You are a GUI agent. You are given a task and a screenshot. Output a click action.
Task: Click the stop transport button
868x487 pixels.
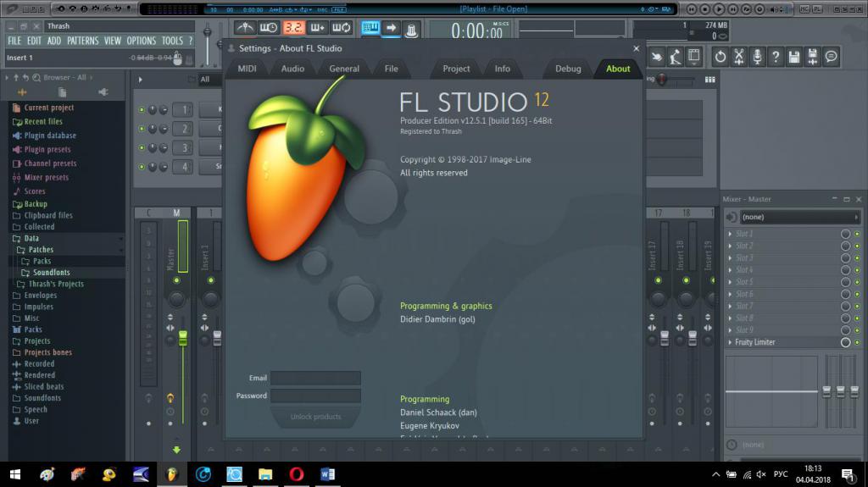click(704, 8)
